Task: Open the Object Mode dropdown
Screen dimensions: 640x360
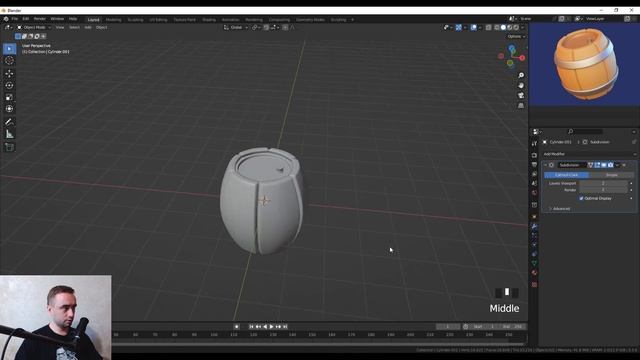Action: (34, 27)
